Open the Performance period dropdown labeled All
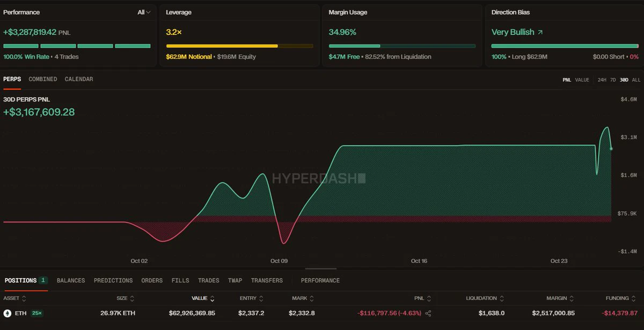This screenshot has width=644, height=330. (144, 12)
